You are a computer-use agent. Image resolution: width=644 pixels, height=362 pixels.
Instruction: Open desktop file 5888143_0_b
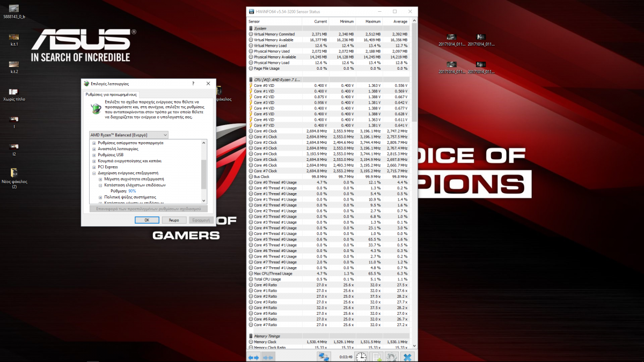click(14, 12)
